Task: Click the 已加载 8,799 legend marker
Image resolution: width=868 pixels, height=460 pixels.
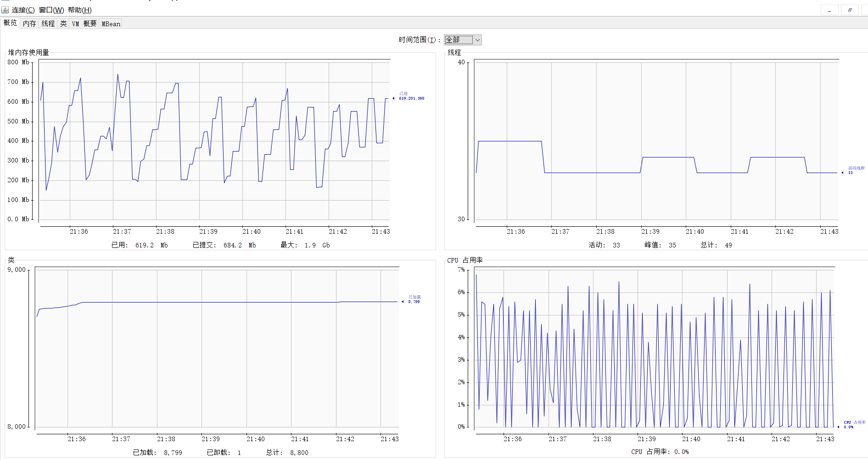Action: tap(411, 299)
